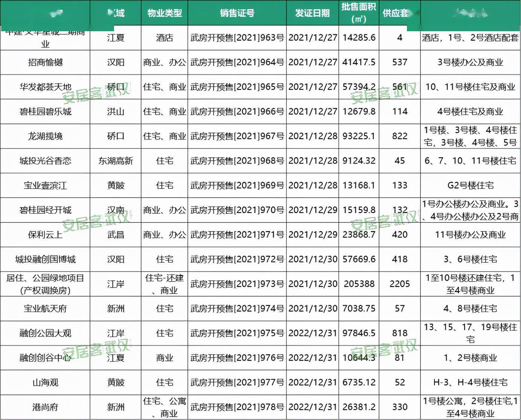Screen dimensions: 521x420
Task: Select the area value 26381.2
Action: tap(359, 407)
